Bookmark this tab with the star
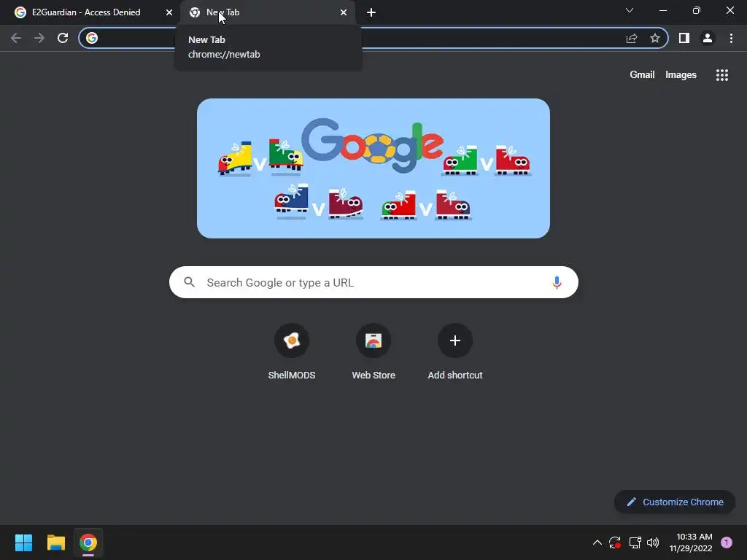 click(655, 38)
